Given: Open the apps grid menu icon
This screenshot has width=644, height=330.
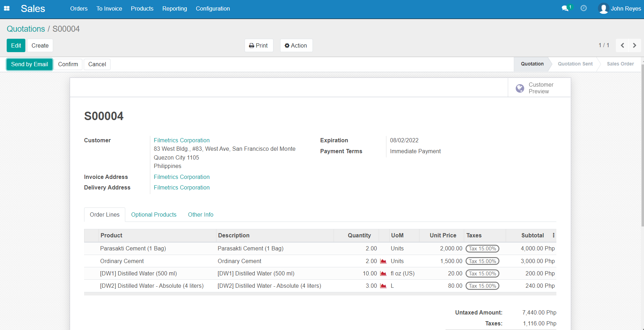Looking at the screenshot, I should [x=7, y=8].
